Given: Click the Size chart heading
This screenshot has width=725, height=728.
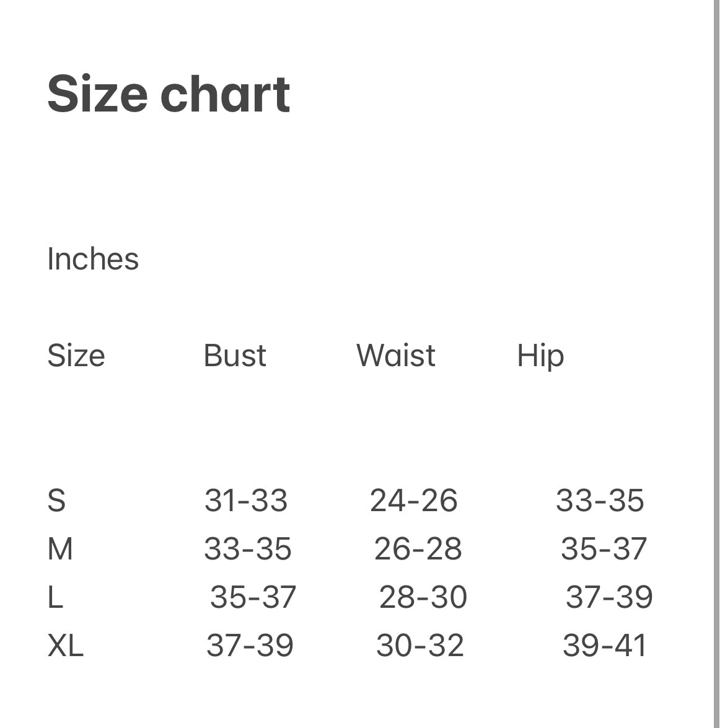Looking at the screenshot, I should [x=169, y=94].
